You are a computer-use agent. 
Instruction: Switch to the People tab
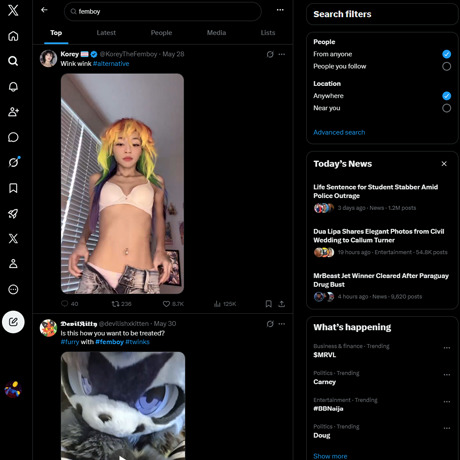[161, 33]
